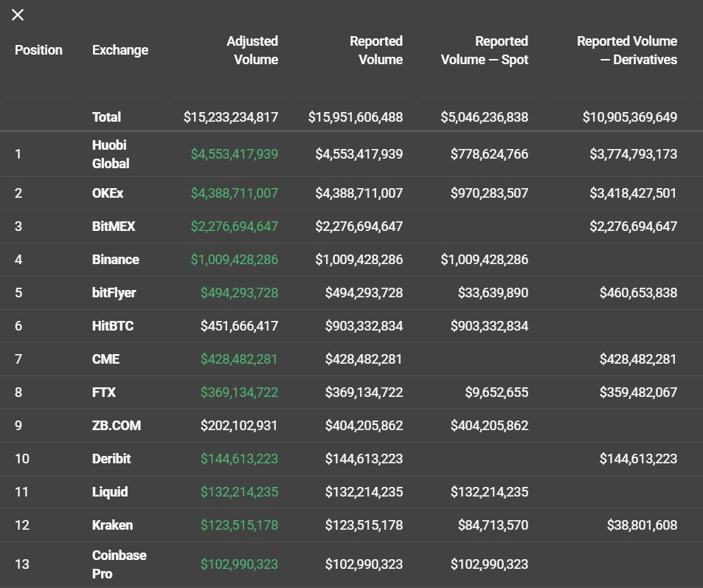The image size is (703, 588).
Task: Select Deribit adjusted volume $144,613,223 in green
Action: click(x=240, y=459)
